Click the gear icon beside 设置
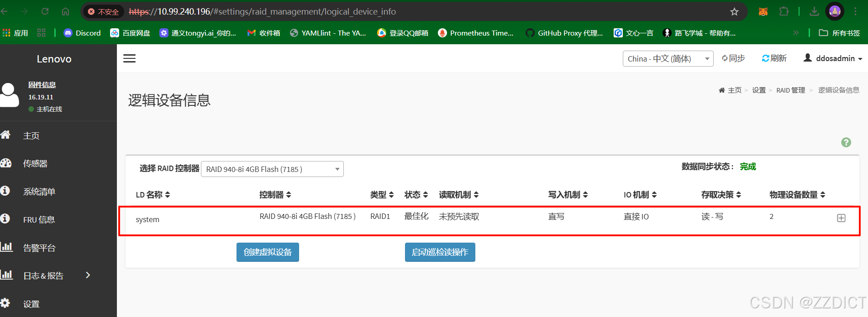Viewport: 868px width, 317px height. coord(5,303)
